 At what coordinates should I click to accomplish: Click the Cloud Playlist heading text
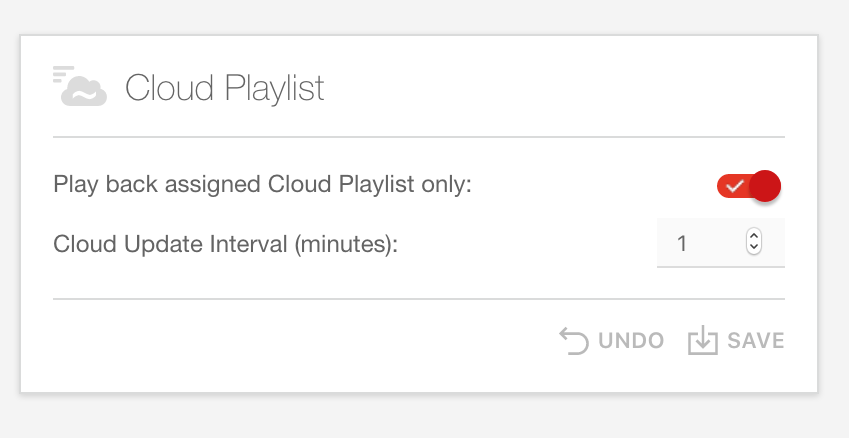(225, 88)
